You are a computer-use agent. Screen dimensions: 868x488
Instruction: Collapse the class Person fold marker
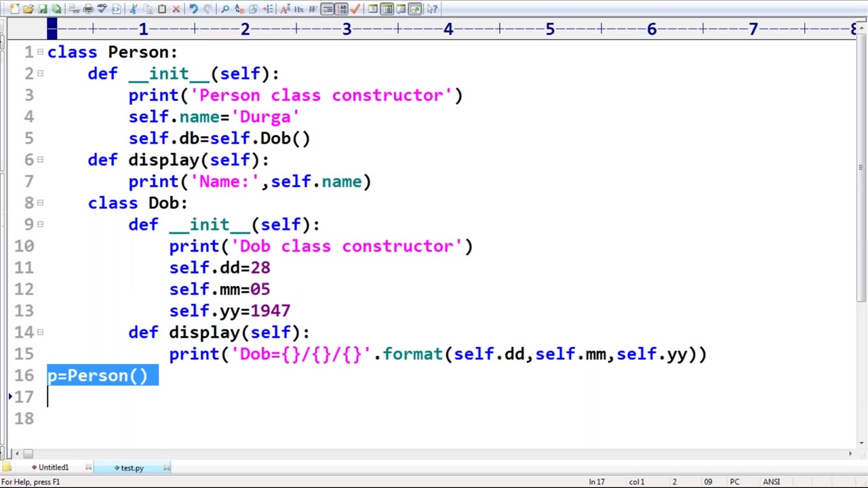41,52
